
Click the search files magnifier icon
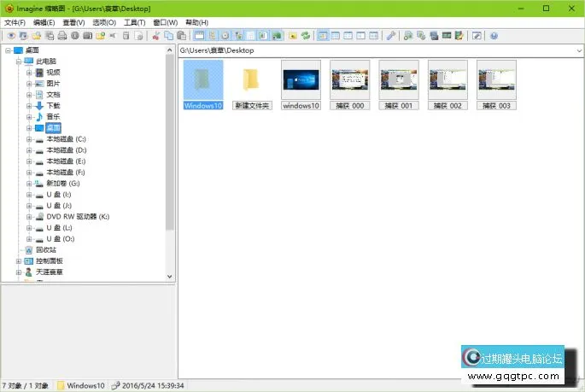pyautogui.click(x=408, y=36)
